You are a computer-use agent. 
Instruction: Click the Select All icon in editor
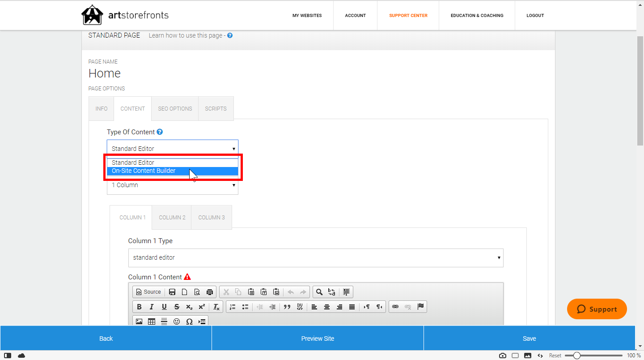coord(346,292)
